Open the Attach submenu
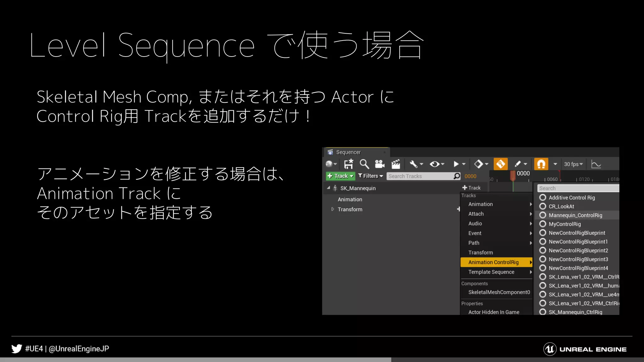 [x=496, y=214]
